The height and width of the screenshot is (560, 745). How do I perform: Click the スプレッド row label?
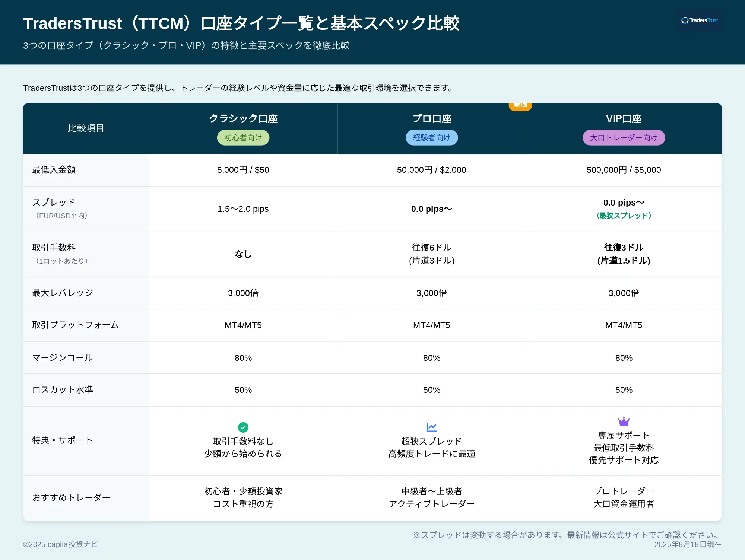[54, 202]
